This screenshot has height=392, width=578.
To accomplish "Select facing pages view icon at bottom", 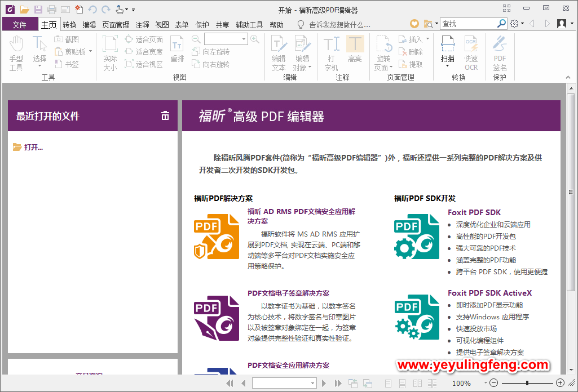I will click(x=417, y=383).
